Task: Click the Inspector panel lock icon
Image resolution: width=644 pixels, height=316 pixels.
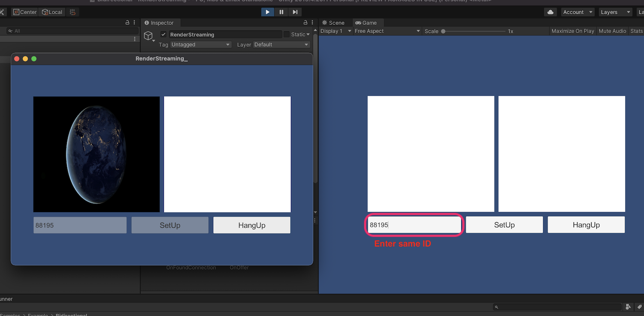Action: (305, 23)
